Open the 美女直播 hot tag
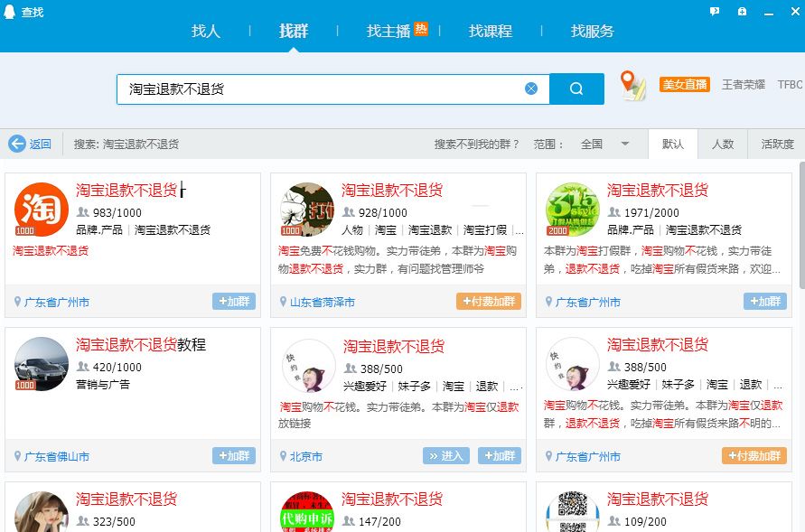 click(684, 84)
